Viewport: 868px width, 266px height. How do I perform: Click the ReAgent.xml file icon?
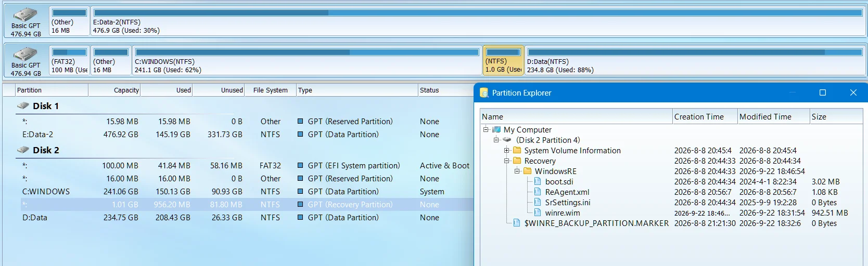coord(538,192)
